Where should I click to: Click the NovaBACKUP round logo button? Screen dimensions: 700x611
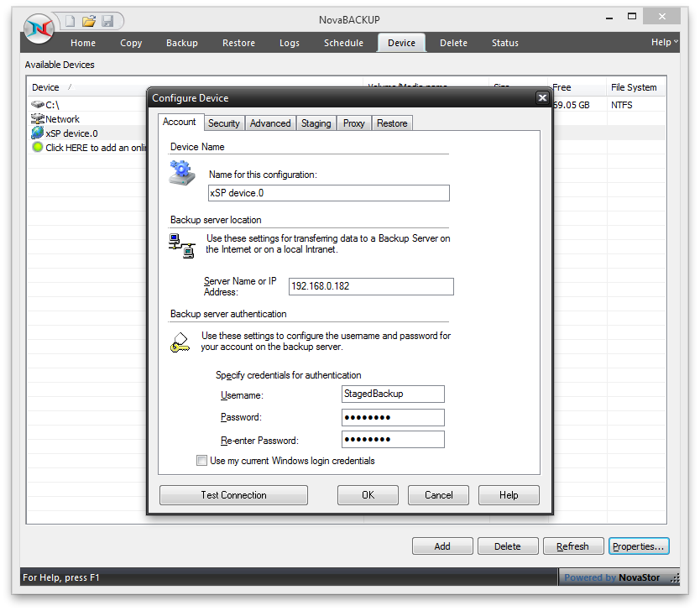tap(39, 29)
